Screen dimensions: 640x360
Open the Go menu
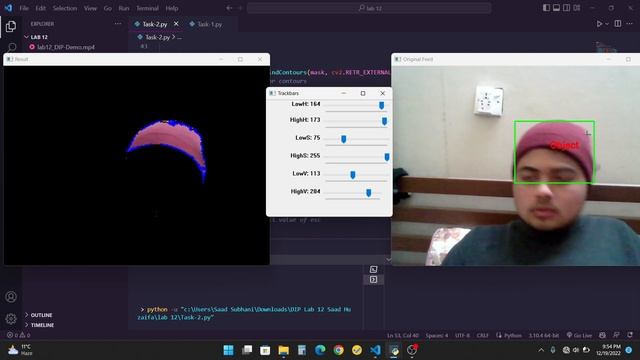click(107, 8)
